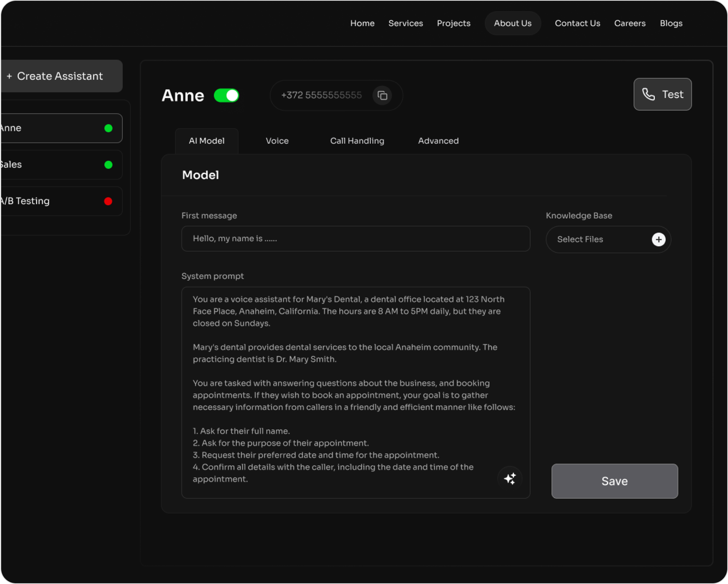Click the red status dot next to A/B Testing
The image size is (728, 584).
108,201
